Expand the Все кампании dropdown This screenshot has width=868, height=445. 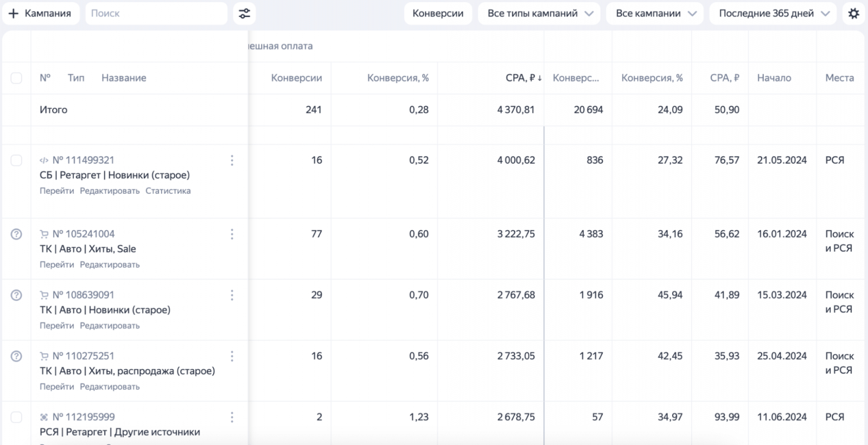pos(655,14)
